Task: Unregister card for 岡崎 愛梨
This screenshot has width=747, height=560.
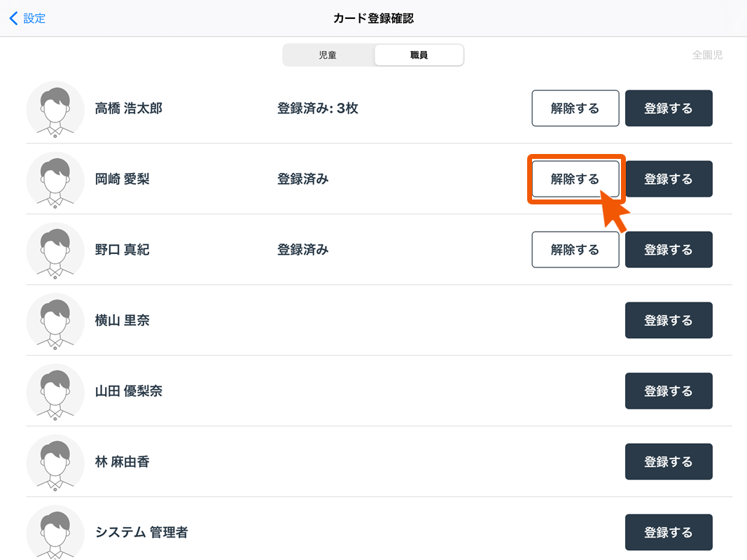Action: [x=575, y=179]
